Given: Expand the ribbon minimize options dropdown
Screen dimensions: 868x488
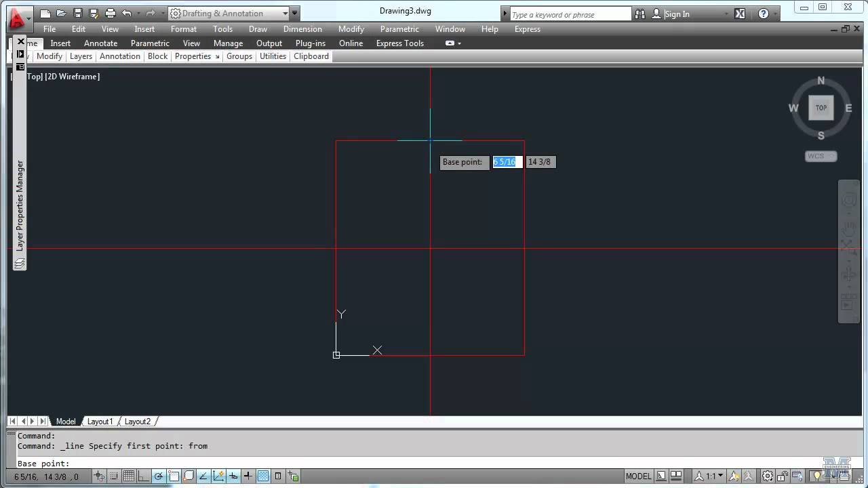Looking at the screenshot, I should [459, 43].
